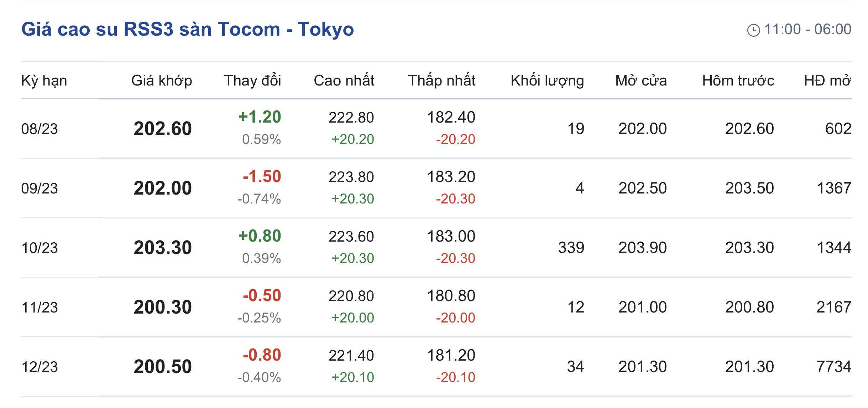Click the Cao nhất column header
868x408 pixels.
point(344,81)
